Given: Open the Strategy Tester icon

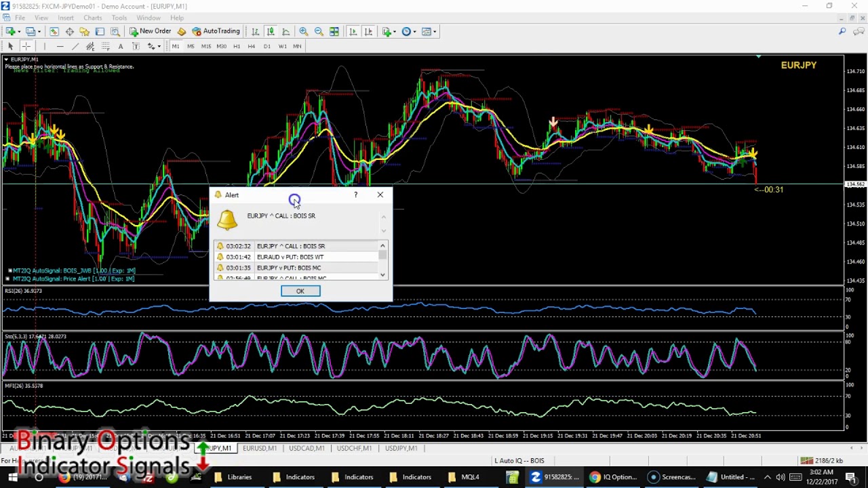Looking at the screenshot, I should (115, 31).
